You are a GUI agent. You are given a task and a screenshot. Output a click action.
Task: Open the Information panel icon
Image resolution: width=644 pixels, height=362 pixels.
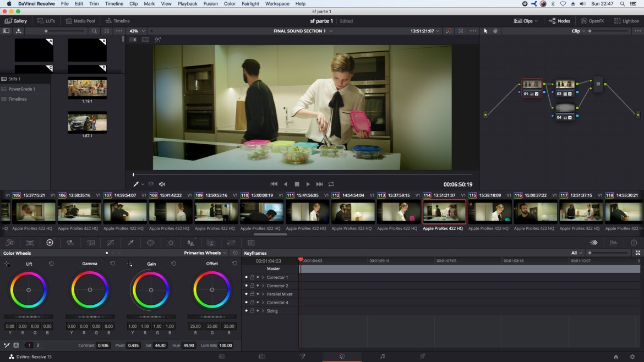pyautogui.click(x=634, y=243)
